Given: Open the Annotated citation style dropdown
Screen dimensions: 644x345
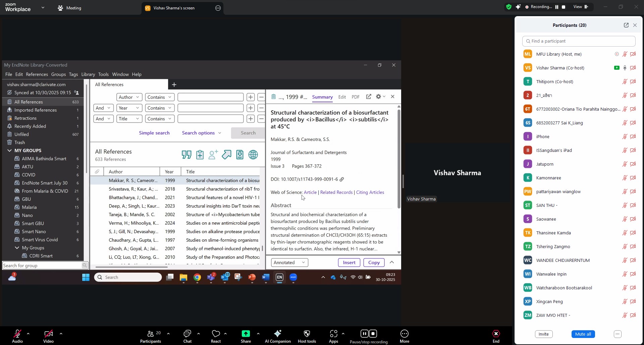Looking at the screenshot, I should (x=289, y=263).
